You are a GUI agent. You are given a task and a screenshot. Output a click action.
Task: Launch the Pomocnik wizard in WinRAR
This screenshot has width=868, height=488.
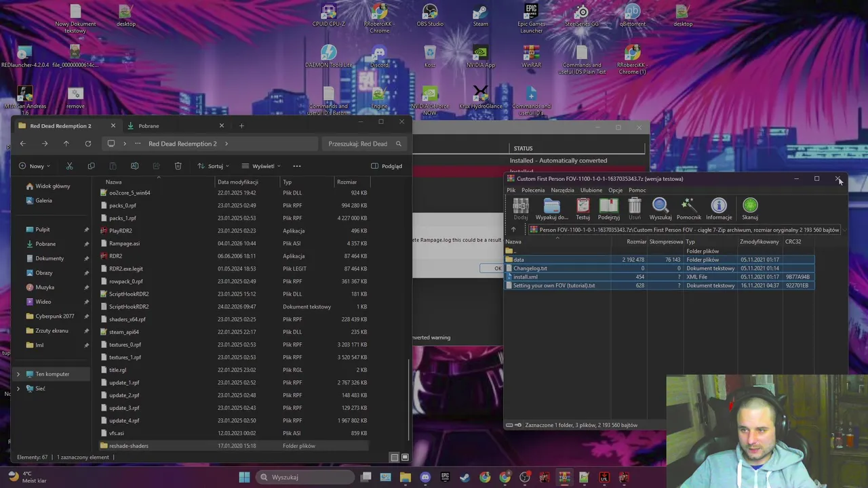688,208
